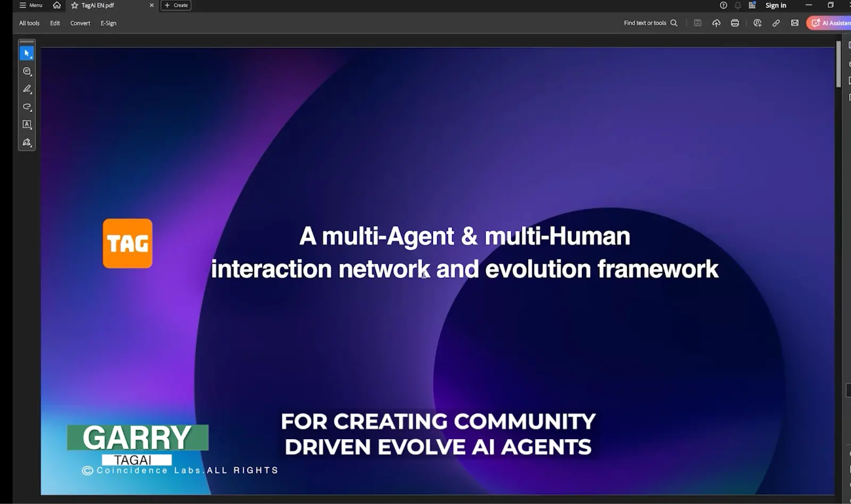Open the E-Sign menu
This screenshot has width=851, height=504.
click(x=109, y=23)
